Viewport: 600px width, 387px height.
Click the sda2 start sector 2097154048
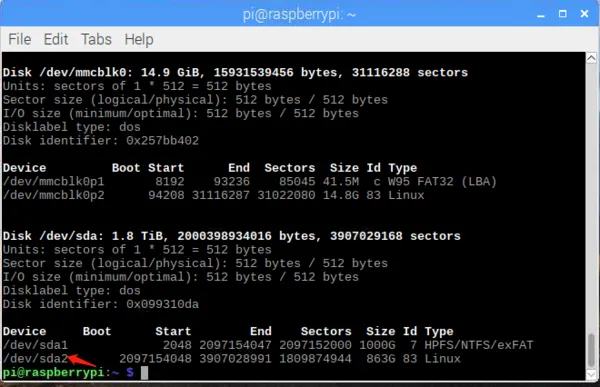(x=155, y=359)
